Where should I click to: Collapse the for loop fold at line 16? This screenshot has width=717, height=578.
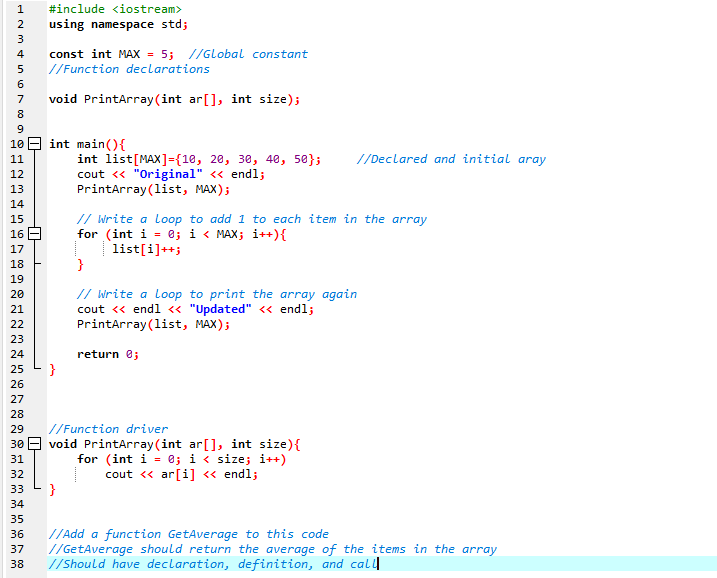(35, 234)
